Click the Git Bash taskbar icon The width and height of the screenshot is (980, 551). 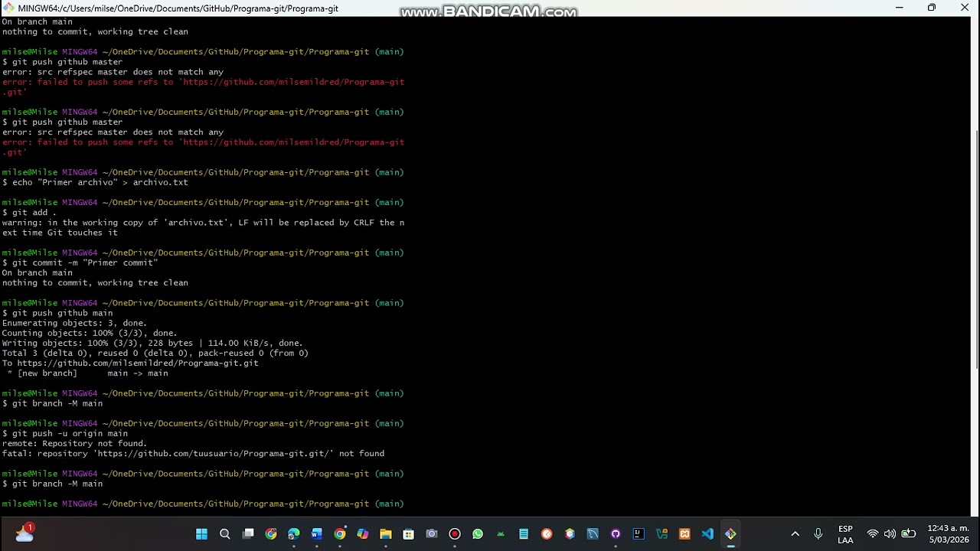tap(730, 534)
